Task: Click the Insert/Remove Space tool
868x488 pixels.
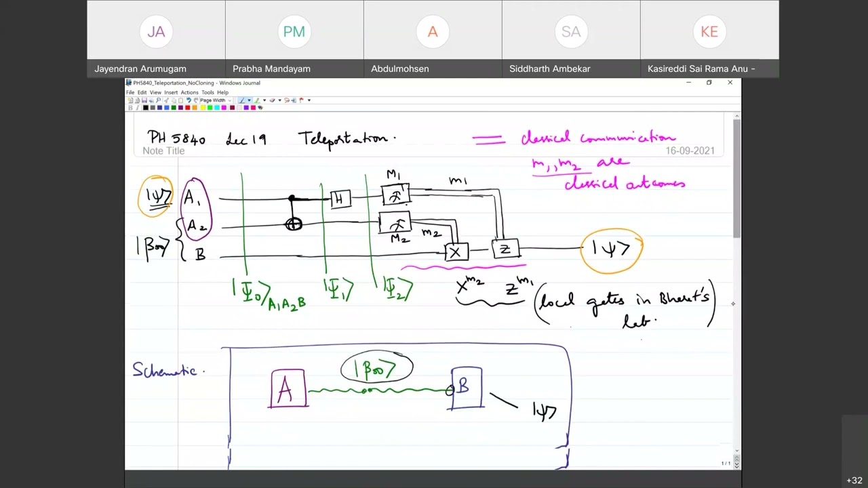Action: [x=294, y=100]
